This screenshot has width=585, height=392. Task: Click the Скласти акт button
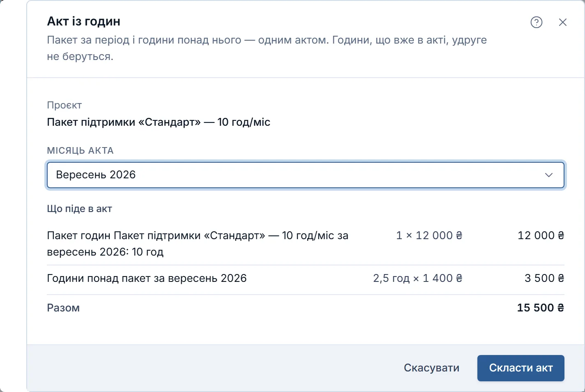point(521,368)
